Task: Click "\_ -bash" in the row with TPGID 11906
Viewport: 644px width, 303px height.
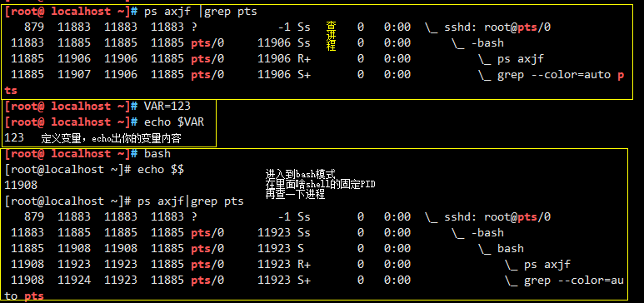Action: [x=477, y=43]
